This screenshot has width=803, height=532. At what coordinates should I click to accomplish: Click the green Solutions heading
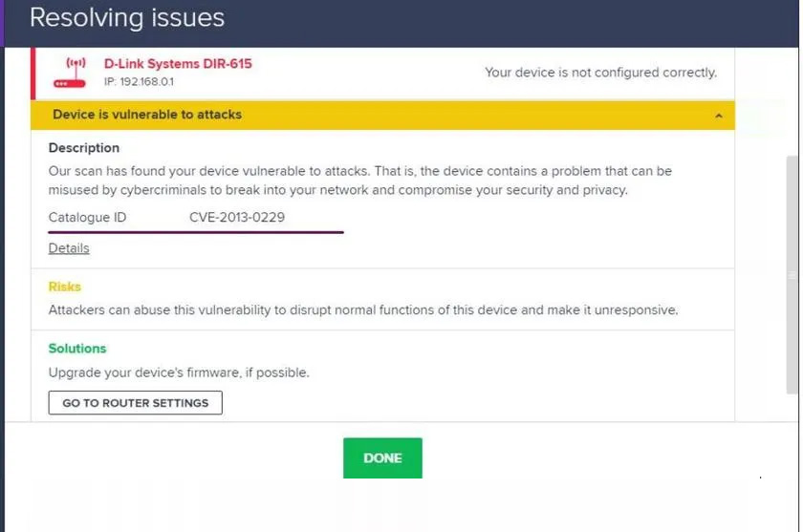point(77,349)
